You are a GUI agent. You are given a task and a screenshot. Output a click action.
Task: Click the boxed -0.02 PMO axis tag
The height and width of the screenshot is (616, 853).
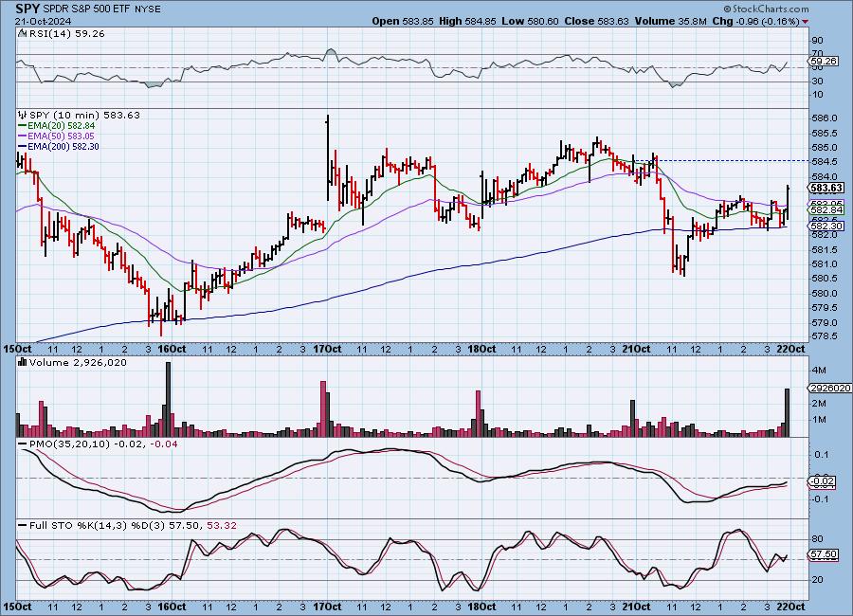823,481
